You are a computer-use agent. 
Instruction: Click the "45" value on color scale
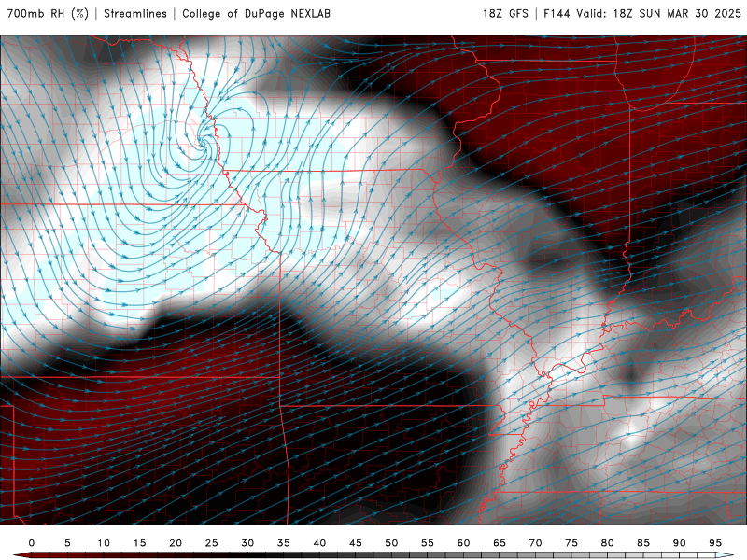(x=356, y=543)
